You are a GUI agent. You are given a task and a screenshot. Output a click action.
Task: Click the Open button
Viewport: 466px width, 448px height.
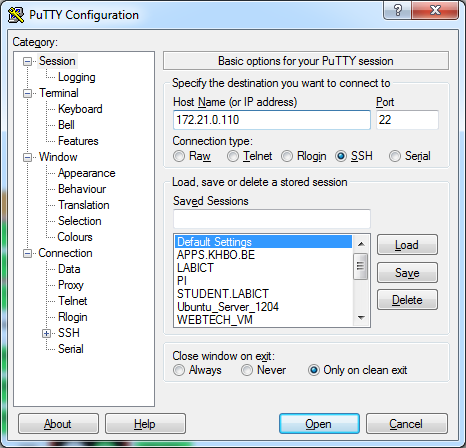point(319,424)
